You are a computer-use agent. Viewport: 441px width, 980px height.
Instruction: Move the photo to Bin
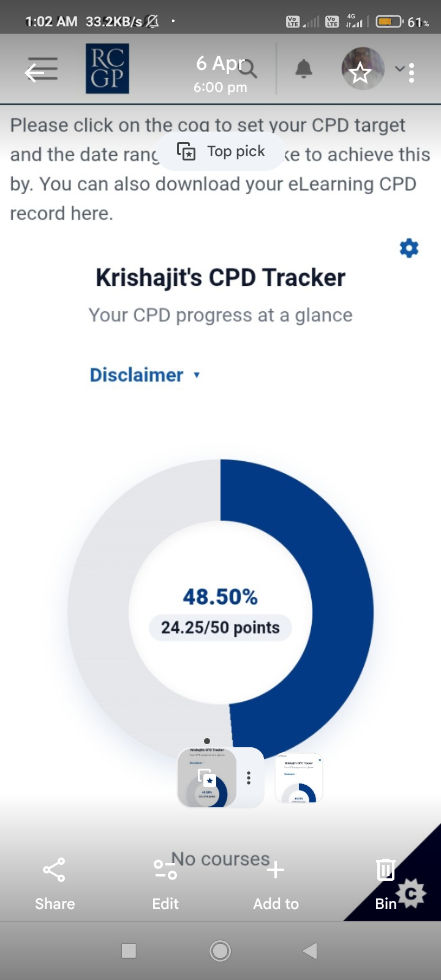click(x=385, y=883)
